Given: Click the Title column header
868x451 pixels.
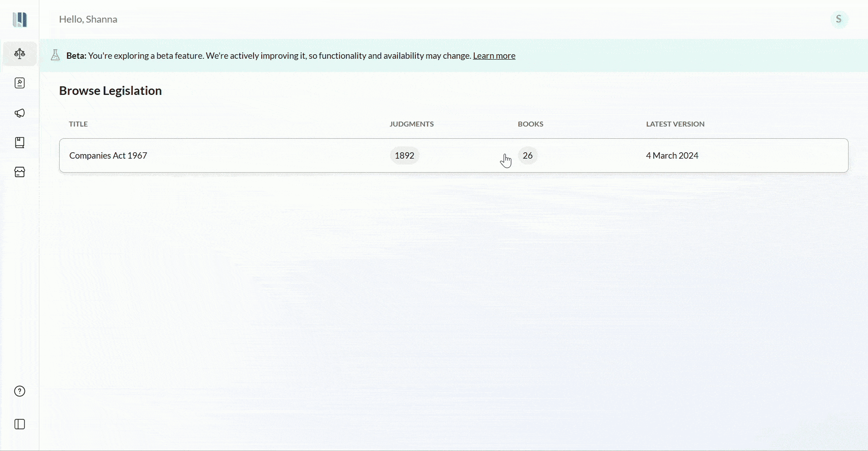Looking at the screenshot, I should (79, 124).
